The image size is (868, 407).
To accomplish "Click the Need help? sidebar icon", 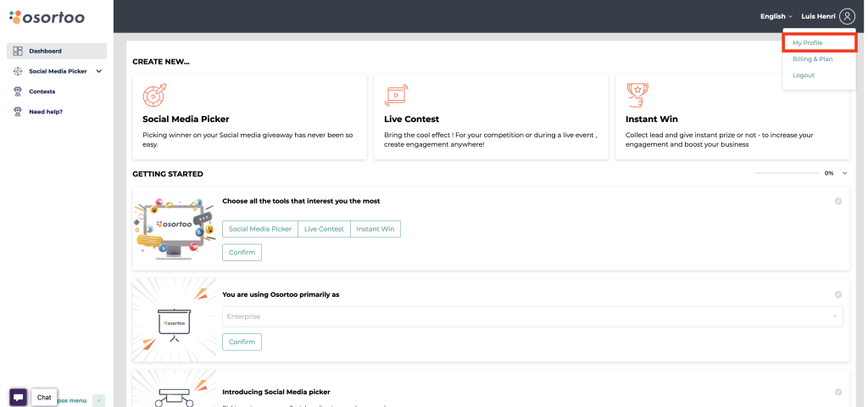I will point(18,112).
